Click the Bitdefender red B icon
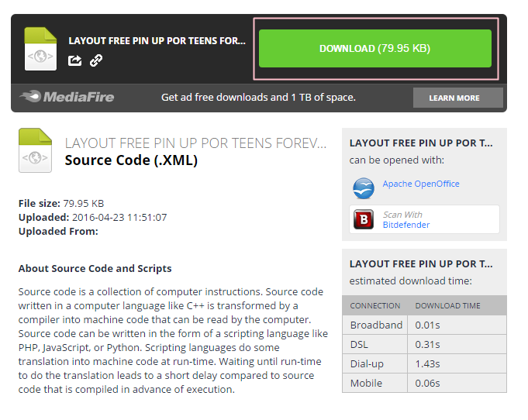The image size is (528, 420). (x=364, y=219)
